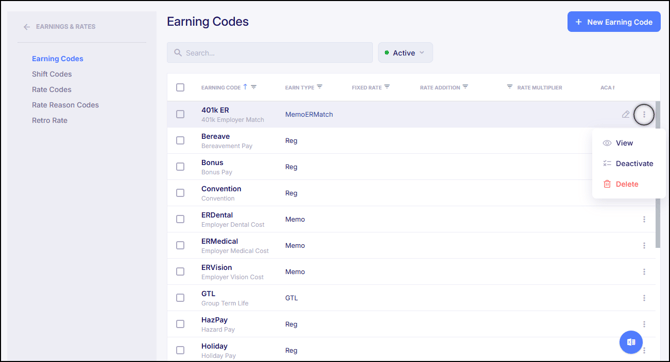The image size is (670, 362).
Task: Tick the checkbox for HazPay
Action: [x=180, y=324]
